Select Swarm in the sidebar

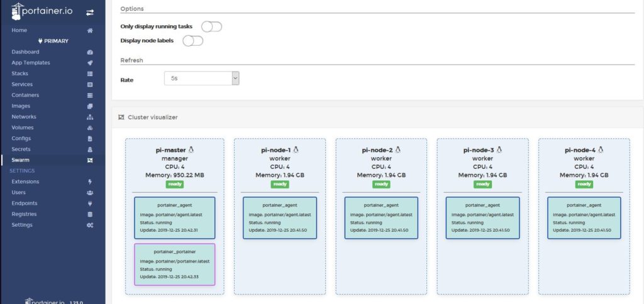[21, 160]
